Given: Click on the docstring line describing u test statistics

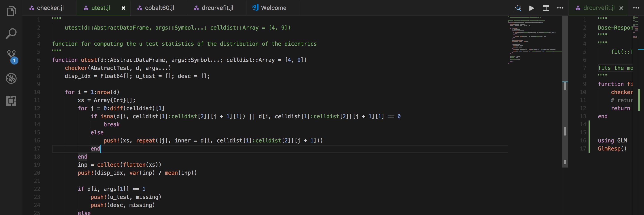Looking at the screenshot, I should pos(184,44).
